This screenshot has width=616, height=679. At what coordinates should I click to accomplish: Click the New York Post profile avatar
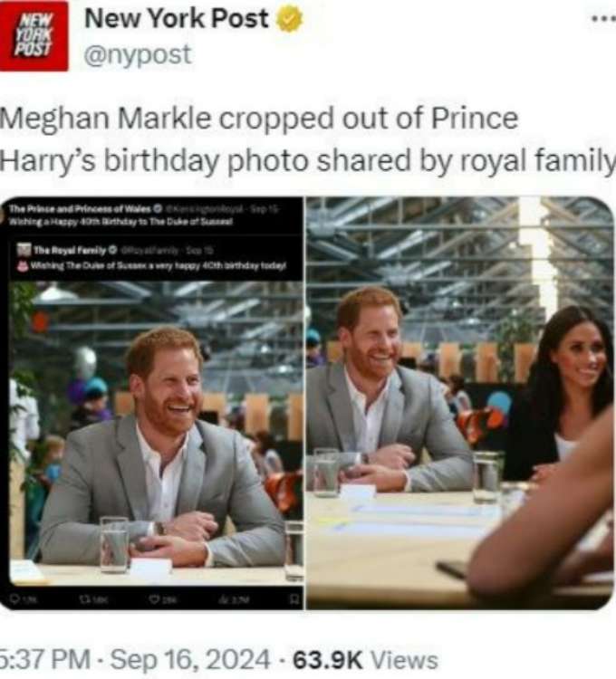[x=34, y=35]
